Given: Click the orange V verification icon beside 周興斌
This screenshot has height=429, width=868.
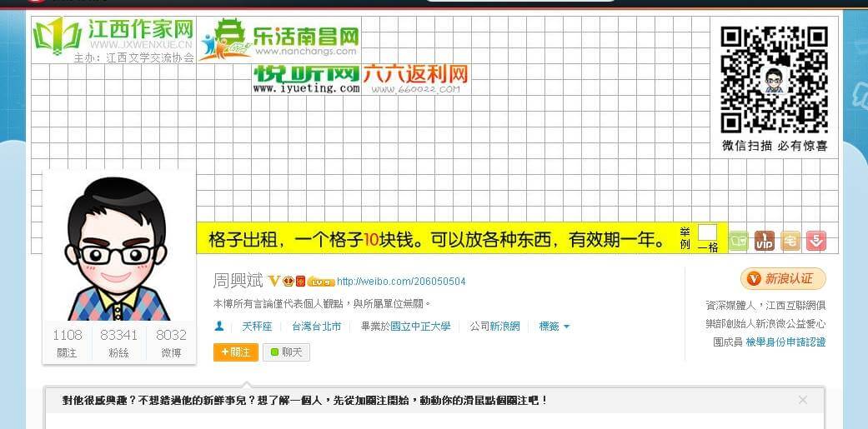Looking at the screenshot, I should 273,282.
